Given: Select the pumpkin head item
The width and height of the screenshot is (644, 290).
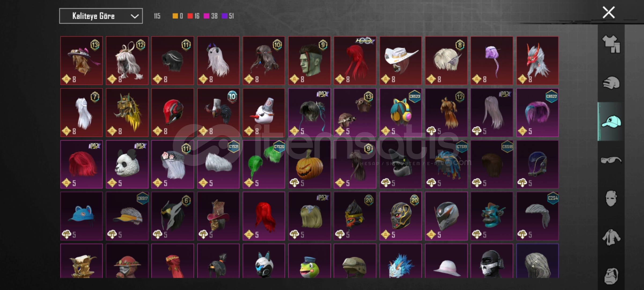Looking at the screenshot, I should coord(310,164).
